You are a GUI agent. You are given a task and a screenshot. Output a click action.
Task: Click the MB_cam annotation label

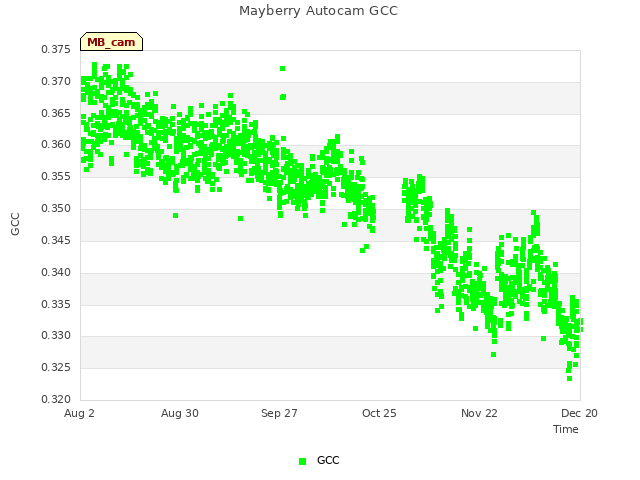[111, 42]
